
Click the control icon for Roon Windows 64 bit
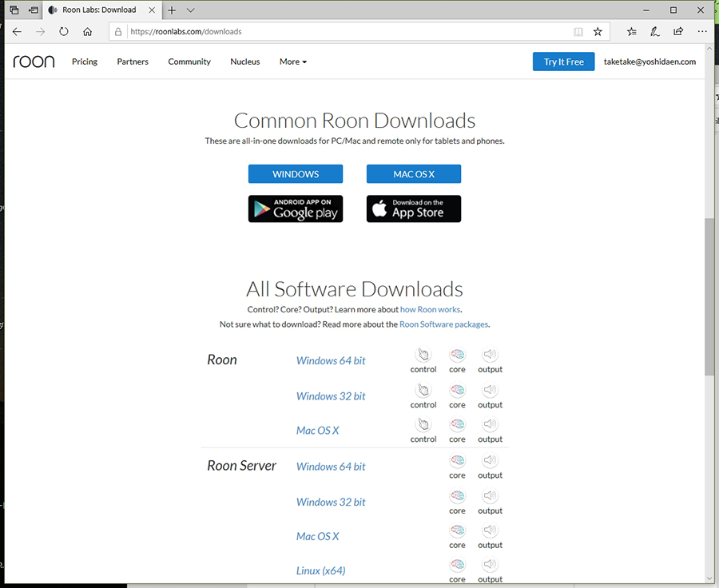(423, 356)
